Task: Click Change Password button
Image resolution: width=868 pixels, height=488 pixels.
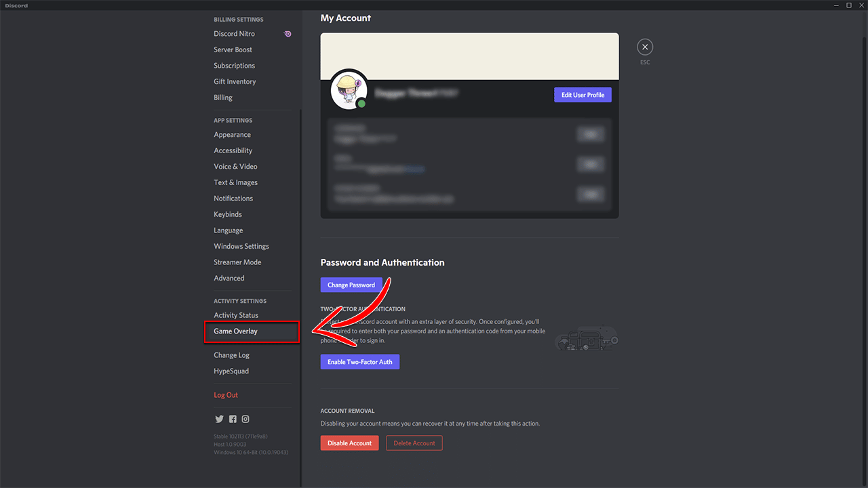Action: [351, 285]
